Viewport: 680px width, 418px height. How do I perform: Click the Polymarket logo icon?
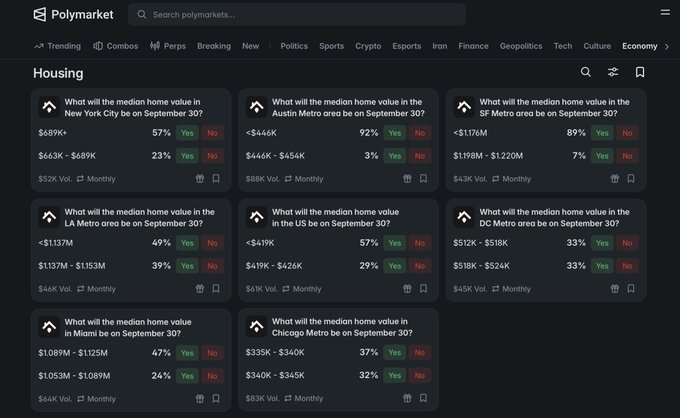[x=40, y=14]
